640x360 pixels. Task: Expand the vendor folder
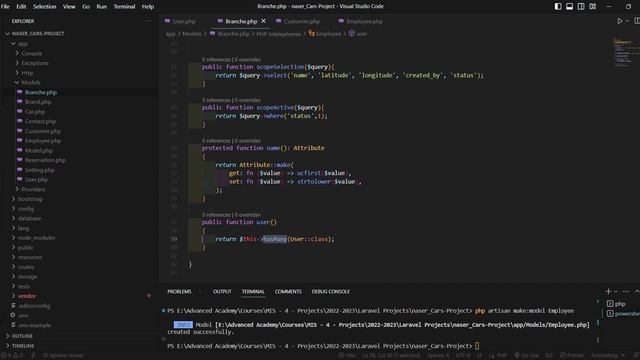tap(13, 296)
